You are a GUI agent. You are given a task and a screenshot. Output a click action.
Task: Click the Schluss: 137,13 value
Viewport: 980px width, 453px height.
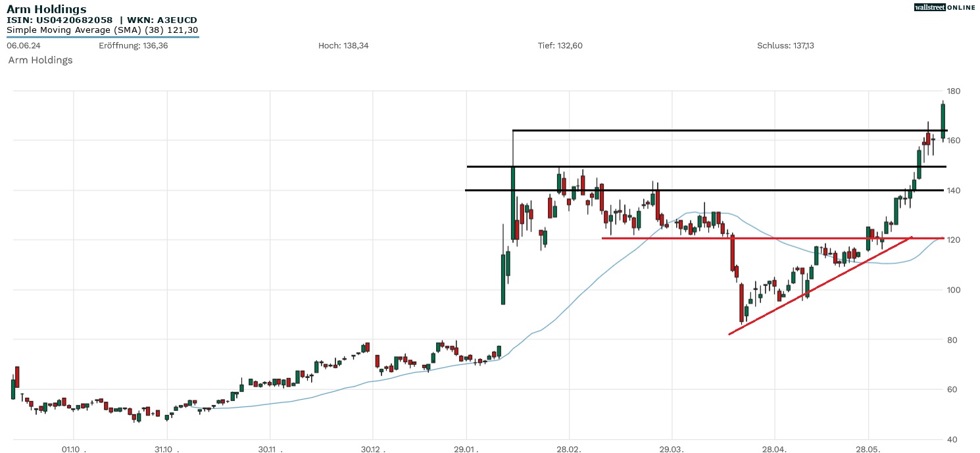(786, 45)
